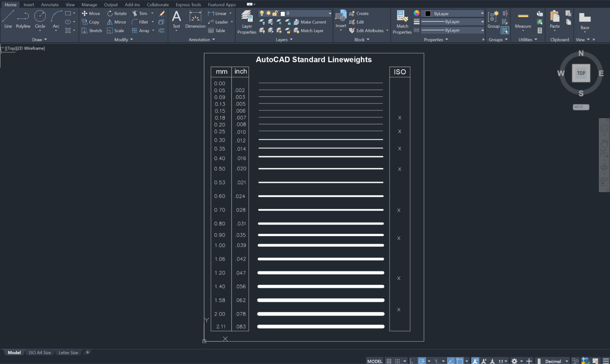Select the Line draw tool
Screen dimensions: 610x364
point(8,19)
